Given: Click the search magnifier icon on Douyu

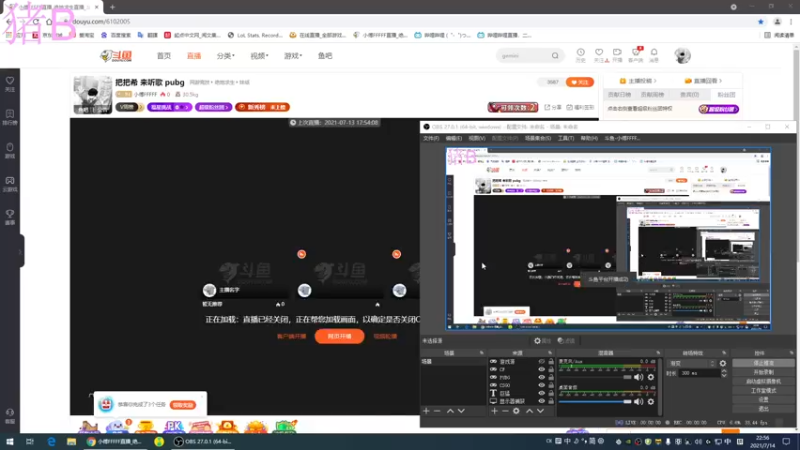Looking at the screenshot, I should [555, 56].
